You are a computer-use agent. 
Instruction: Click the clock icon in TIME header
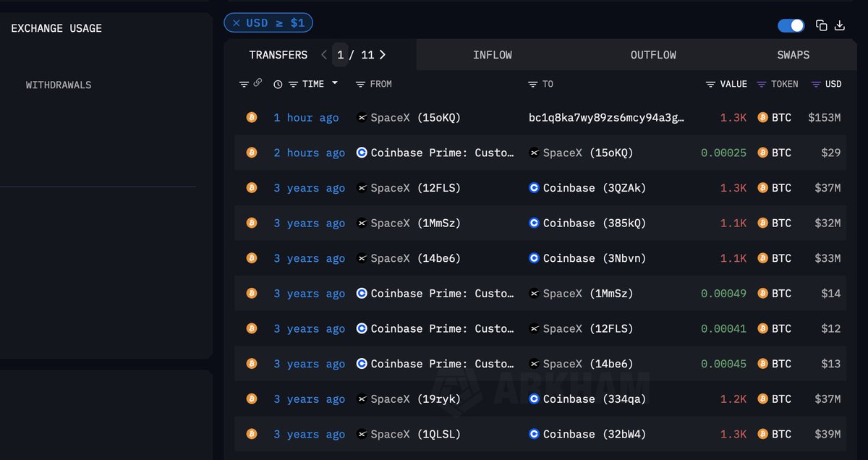[x=278, y=85]
